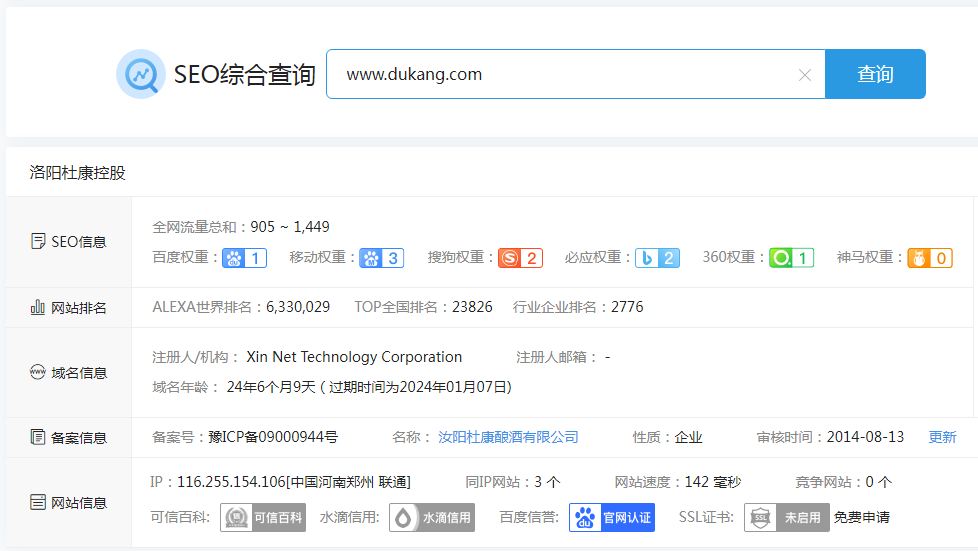
Task: Click the 网站信息 section icon
Action: coord(37,502)
